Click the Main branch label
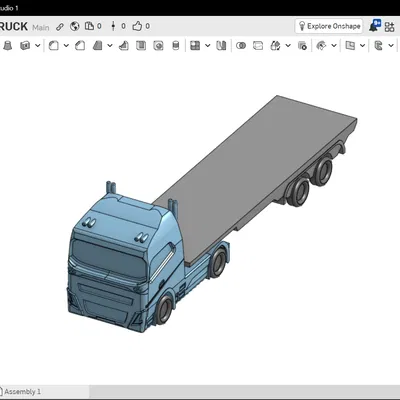 [x=41, y=27]
